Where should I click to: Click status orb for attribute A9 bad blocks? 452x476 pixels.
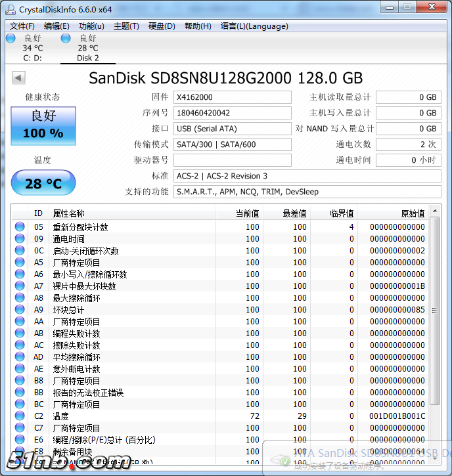click(20, 310)
